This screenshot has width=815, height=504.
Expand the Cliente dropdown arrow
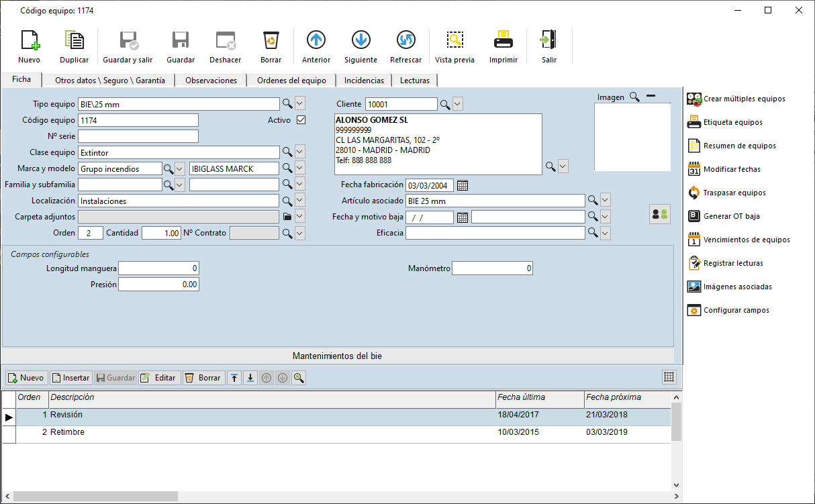458,103
